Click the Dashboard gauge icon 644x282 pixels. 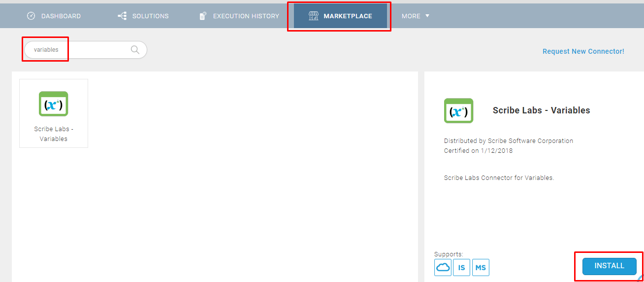pyautogui.click(x=31, y=16)
